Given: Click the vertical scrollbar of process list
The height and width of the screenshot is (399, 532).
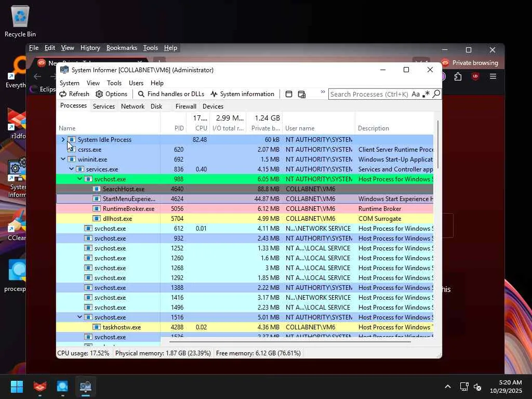Looking at the screenshot, I should [438, 144].
